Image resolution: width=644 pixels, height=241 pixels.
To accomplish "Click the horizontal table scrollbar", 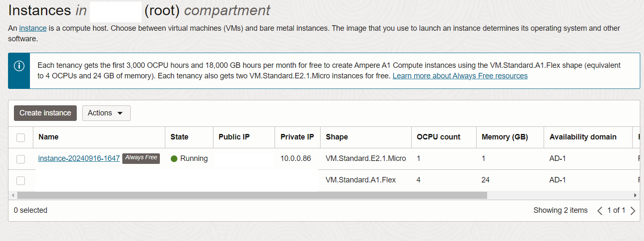I will click(252, 195).
